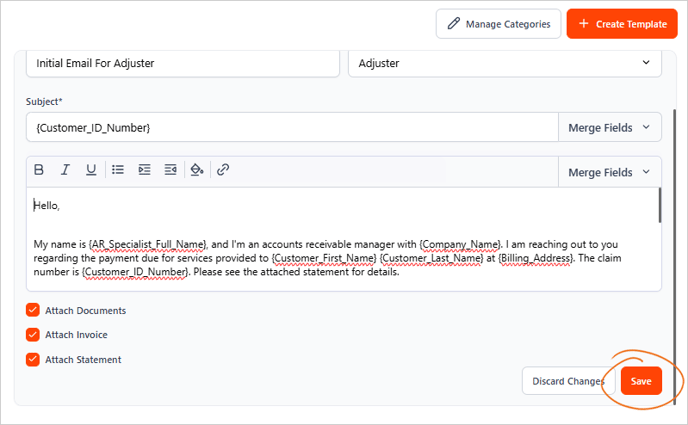Click the plus icon on Create Template
Screen dimensions: 688x425
click(584, 24)
